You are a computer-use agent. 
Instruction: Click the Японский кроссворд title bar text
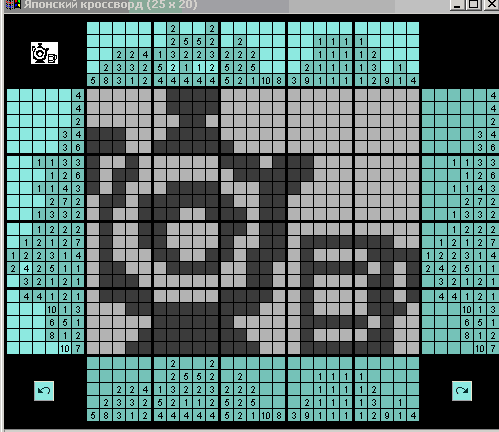[x=111, y=5]
